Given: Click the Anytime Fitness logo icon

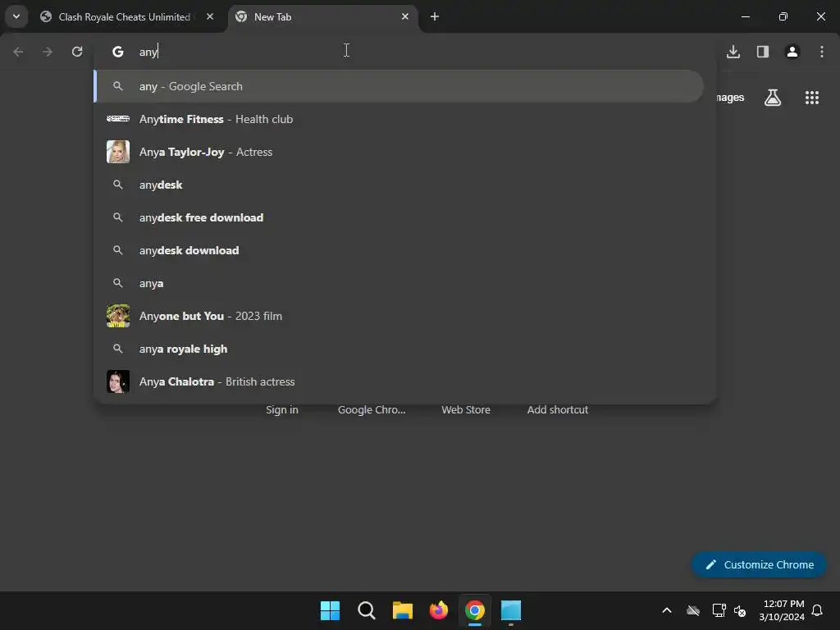Looking at the screenshot, I should (x=118, y=119).
